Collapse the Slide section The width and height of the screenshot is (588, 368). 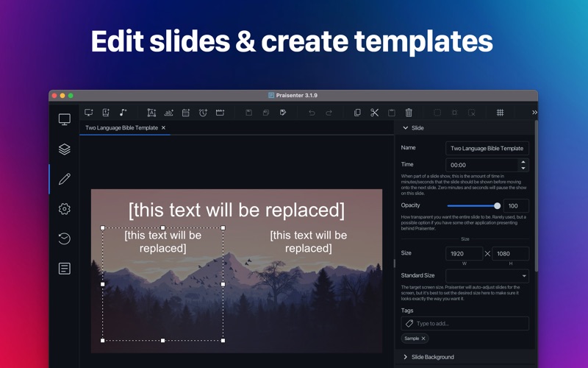(x=406, y=127)
